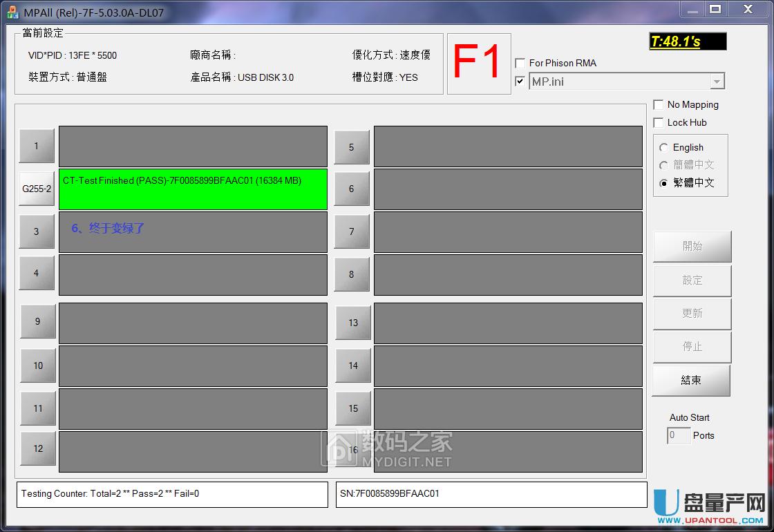Click the Auto Start Ports input field
774x532 pixels.
[x=678, y=436]
